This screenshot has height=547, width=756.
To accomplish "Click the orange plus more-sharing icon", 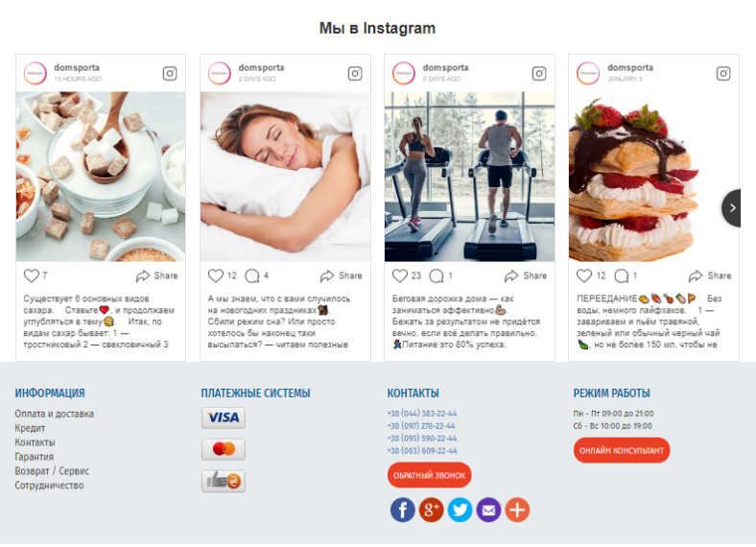I will click(517, 510).
